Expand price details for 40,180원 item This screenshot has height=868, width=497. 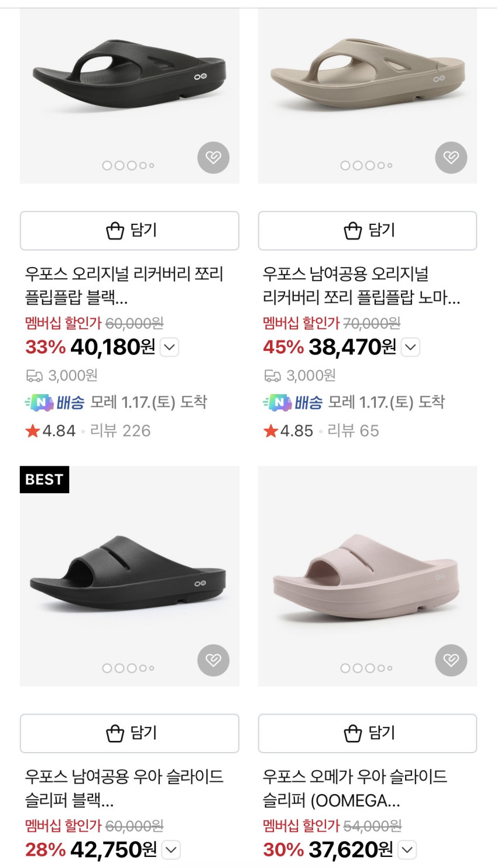tap(169, 347)
